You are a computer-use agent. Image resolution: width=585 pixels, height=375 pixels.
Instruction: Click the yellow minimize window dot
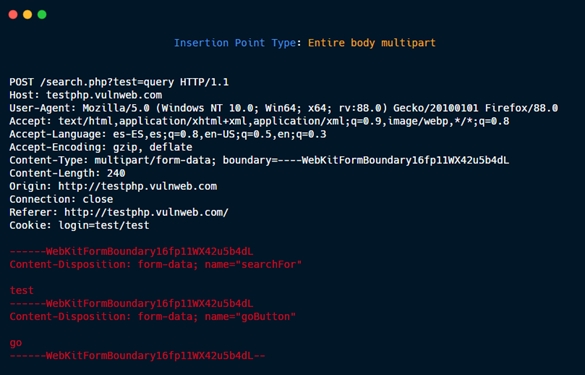point(28,15)
